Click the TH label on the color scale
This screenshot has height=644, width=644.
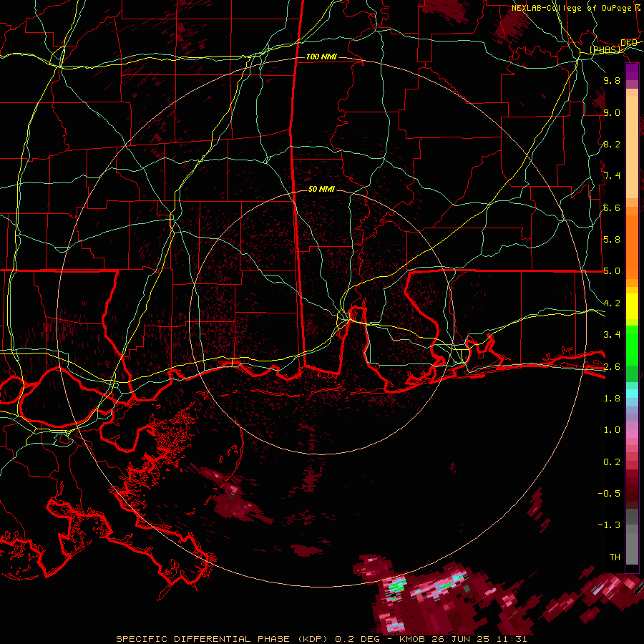point(615,557)
